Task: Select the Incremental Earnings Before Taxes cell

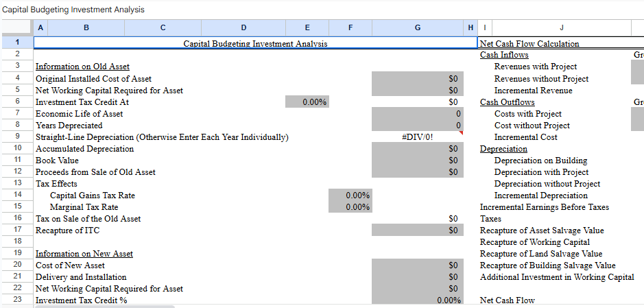Action: (544, 207)
